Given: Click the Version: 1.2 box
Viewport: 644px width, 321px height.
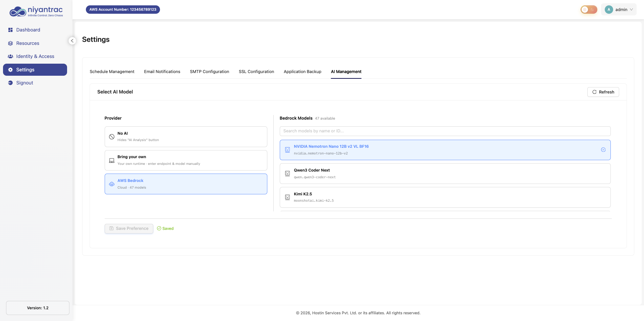Looking at the screenshot, I should (38, 308).
